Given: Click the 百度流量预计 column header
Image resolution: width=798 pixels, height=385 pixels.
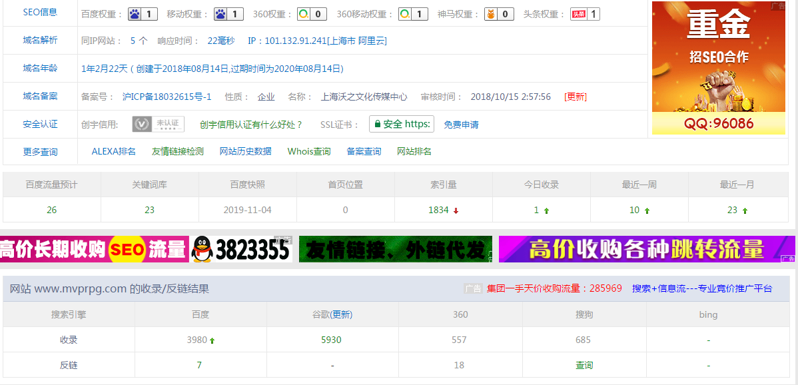Looking at the screenshot, I should coord(51,185).
